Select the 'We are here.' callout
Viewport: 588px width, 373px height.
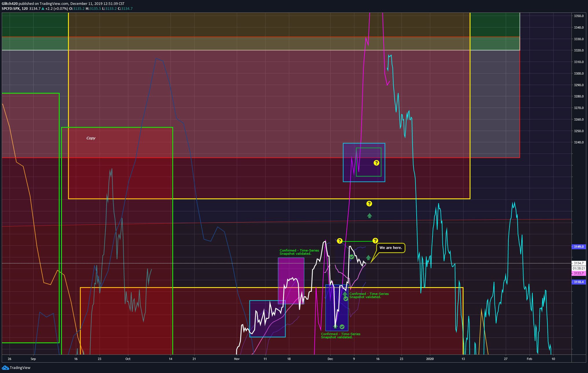391,248
